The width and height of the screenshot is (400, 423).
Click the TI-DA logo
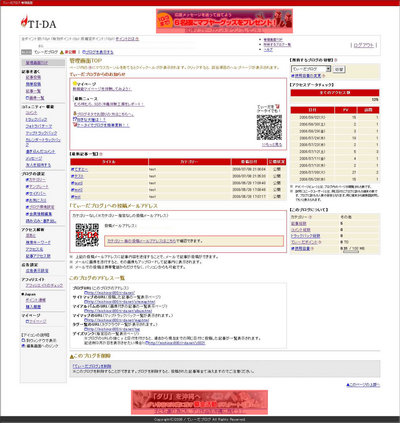38,22
